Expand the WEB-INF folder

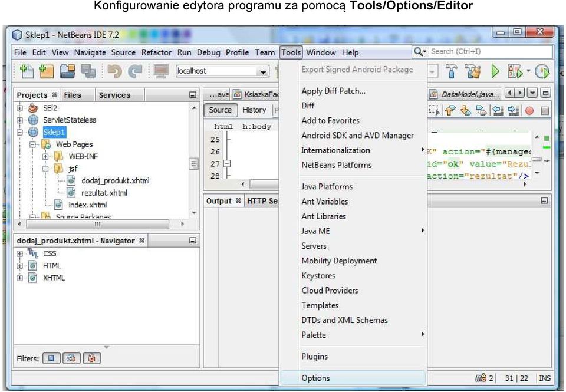click(x=45, y=157)
